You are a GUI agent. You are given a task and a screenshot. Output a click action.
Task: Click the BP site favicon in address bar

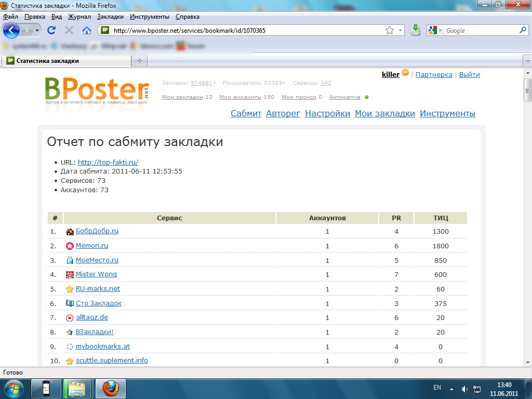pos(105,30)
